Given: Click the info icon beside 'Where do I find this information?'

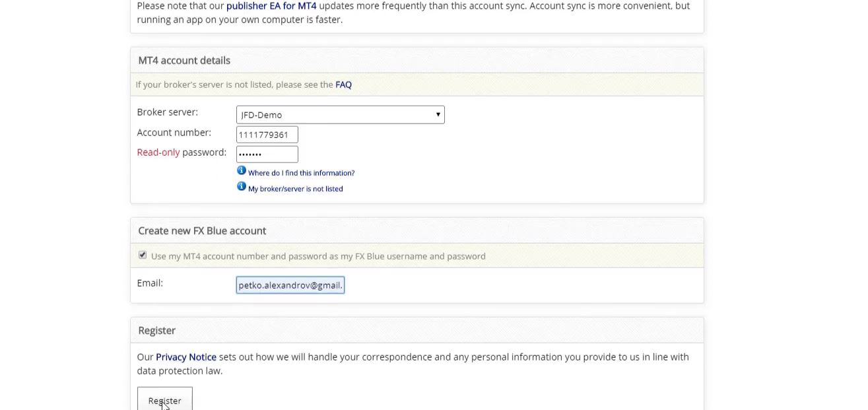Looking at the screenshot, I should [242, 170].
